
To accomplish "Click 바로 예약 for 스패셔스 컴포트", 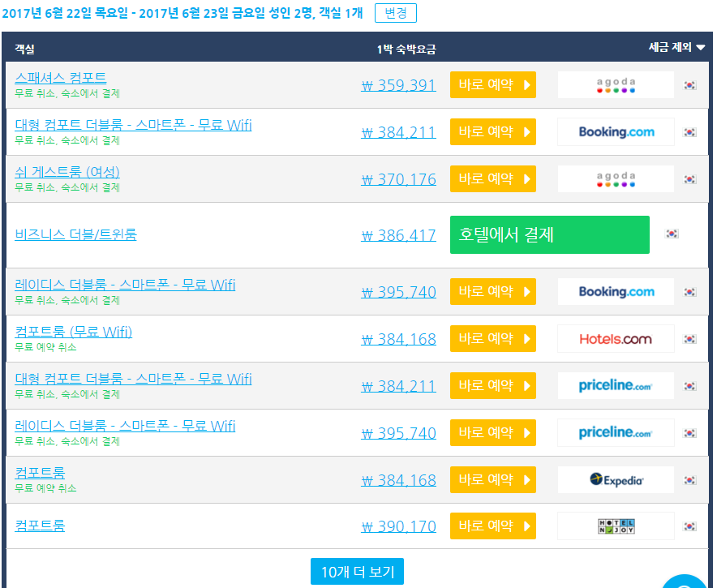I will point(493,84).
